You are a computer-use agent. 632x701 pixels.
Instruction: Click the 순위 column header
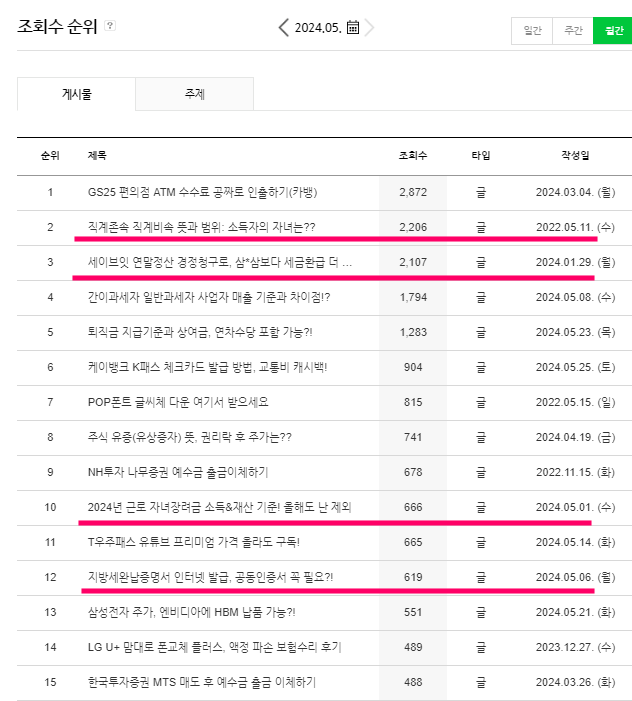pos(50,156)
